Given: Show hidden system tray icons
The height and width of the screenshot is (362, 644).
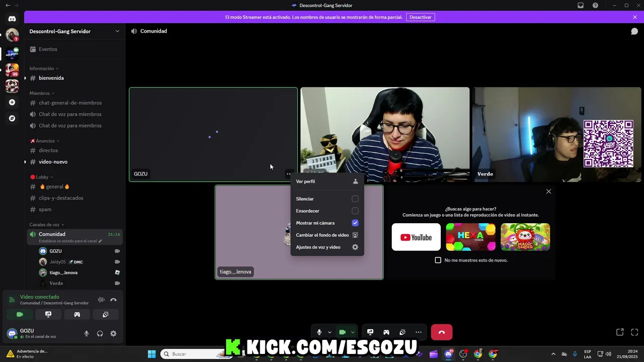Looking at the screenshot, I should 553,354.
